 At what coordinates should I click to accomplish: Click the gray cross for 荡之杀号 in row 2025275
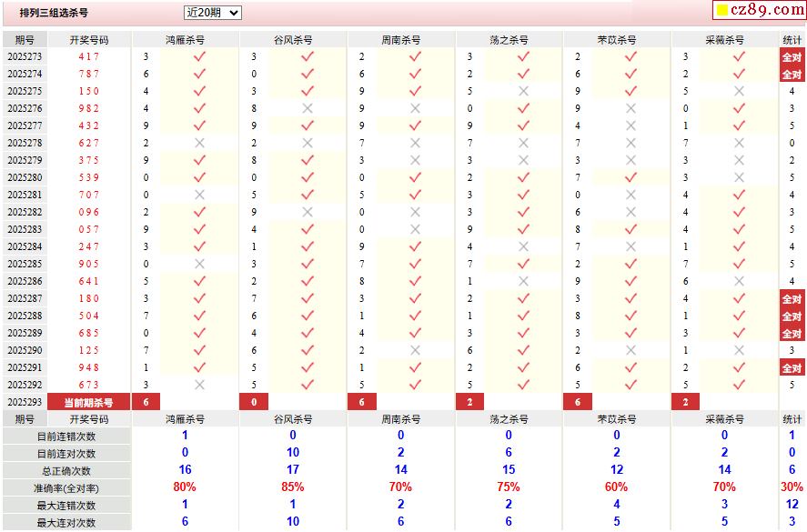tap(523, 91)
